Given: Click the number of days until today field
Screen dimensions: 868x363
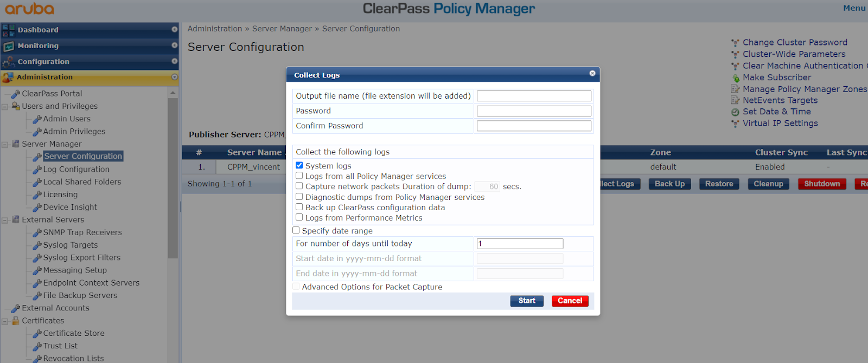Looking at the screenshot, I should point(520,244).
